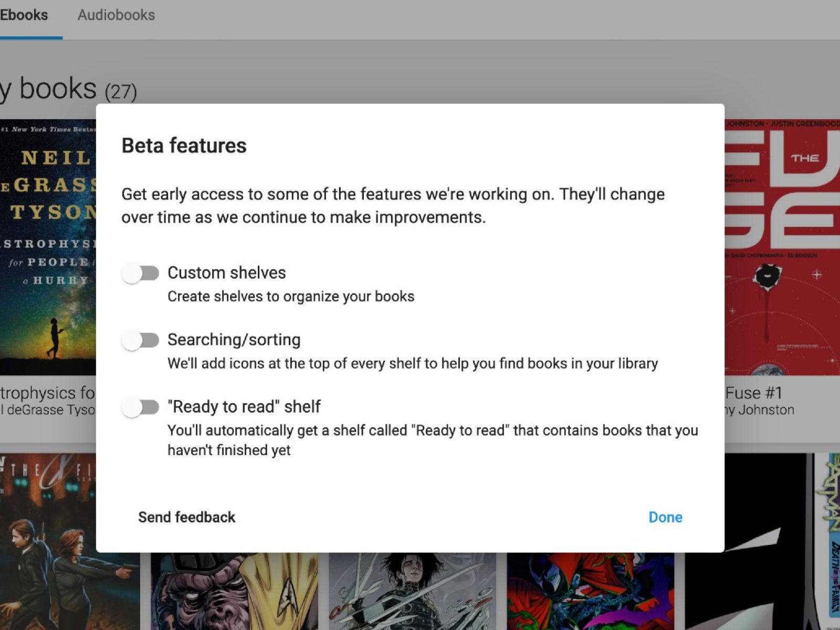Click the "Beta features" dialog heading

click(184, 145)
